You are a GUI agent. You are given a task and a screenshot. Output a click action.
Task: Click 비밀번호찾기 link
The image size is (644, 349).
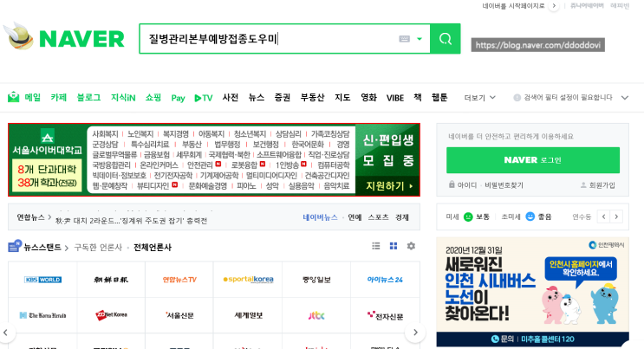point(504,185)
